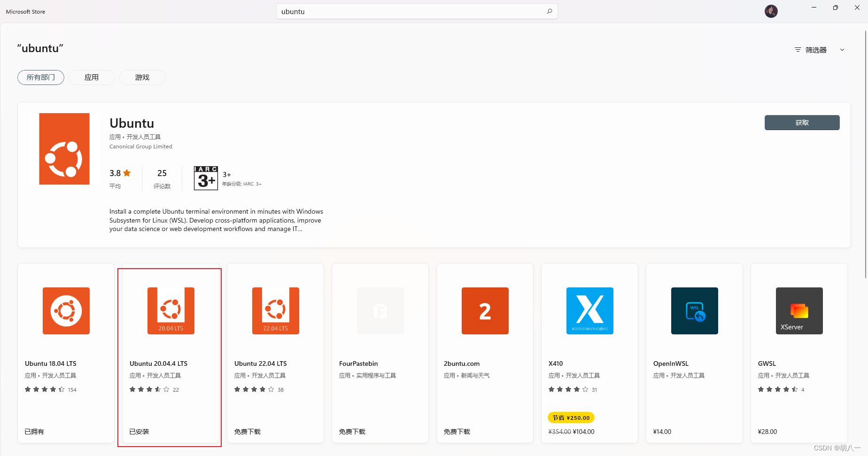
Task: Click the search magnifier icon
Action: [x=549, y=11]
